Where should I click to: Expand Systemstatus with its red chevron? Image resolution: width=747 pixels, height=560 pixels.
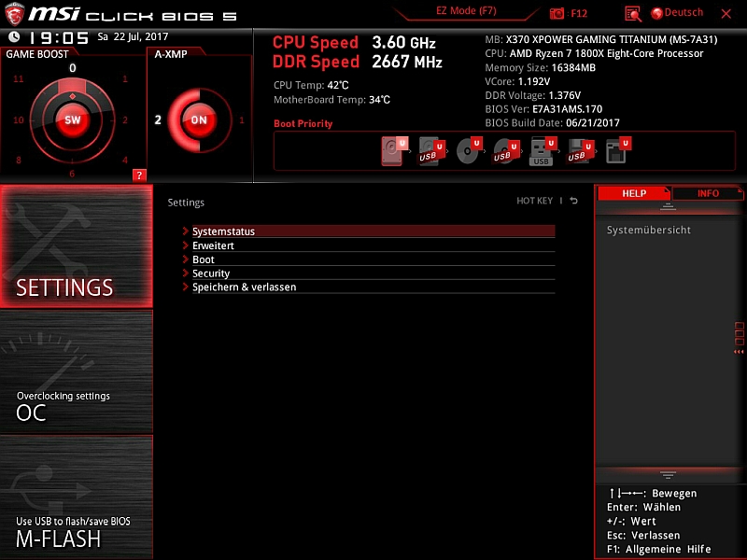185,231
